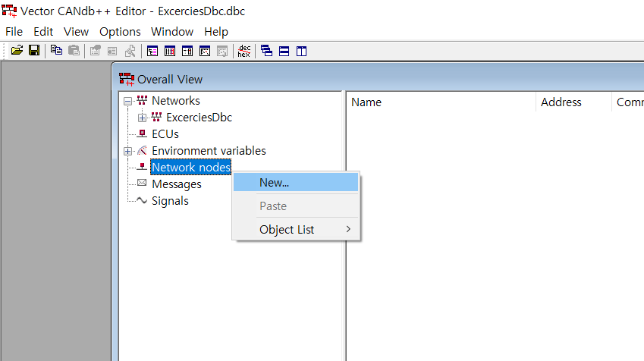This screenshot has width=644, height=361.
Task: Click the Network nodes tree icon
Action: [x=142, y=167]
